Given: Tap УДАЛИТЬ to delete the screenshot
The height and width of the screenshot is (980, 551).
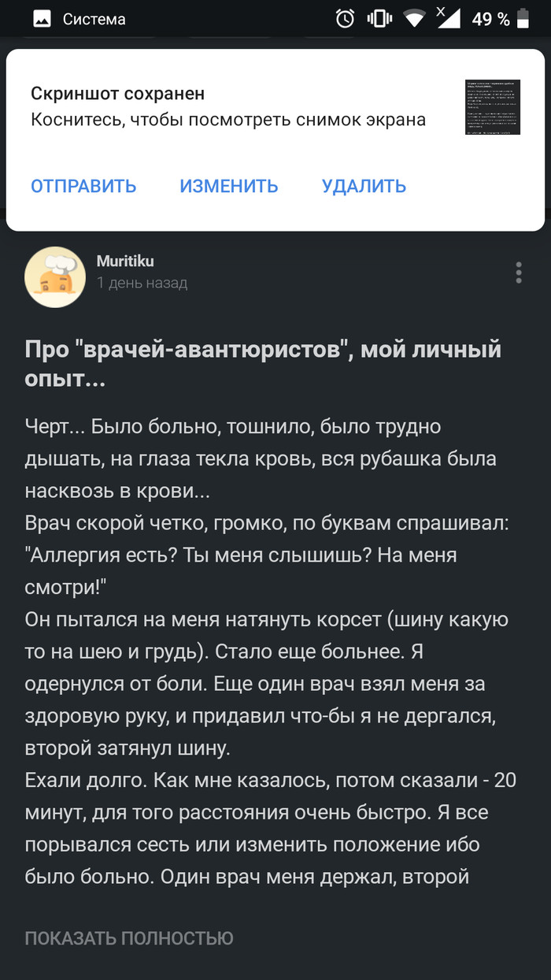Looking at the screenshot, I should click(364, 186).
